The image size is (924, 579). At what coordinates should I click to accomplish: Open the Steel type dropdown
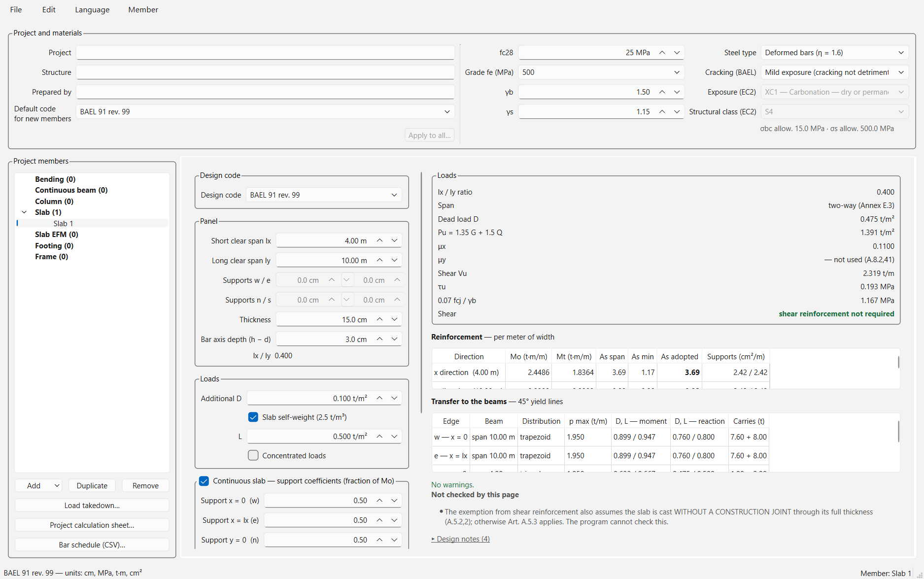(x=835, y=53)
